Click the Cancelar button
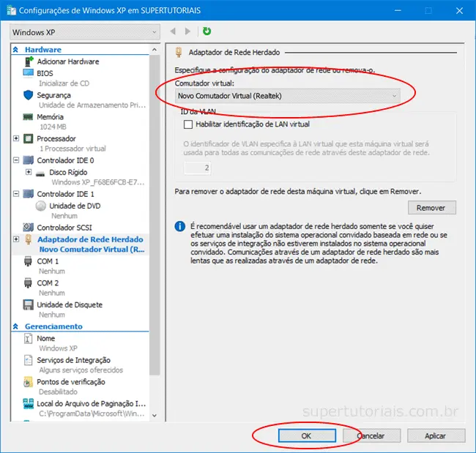 pos(371,435)
